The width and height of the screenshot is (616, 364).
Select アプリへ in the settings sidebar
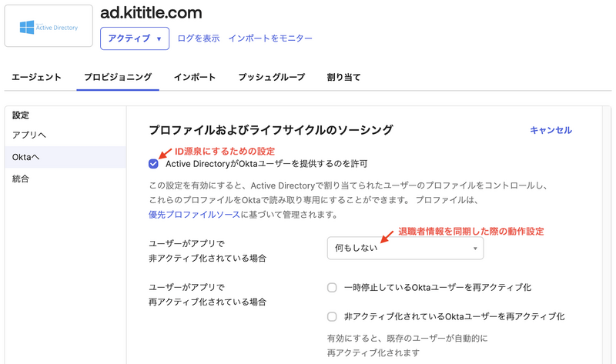[29, 135]
